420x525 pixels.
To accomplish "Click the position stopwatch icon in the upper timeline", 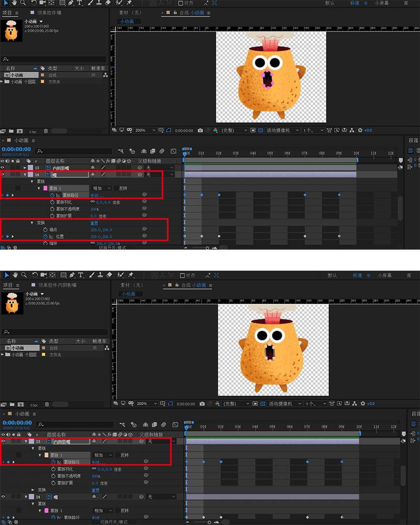I will point(45,236).
